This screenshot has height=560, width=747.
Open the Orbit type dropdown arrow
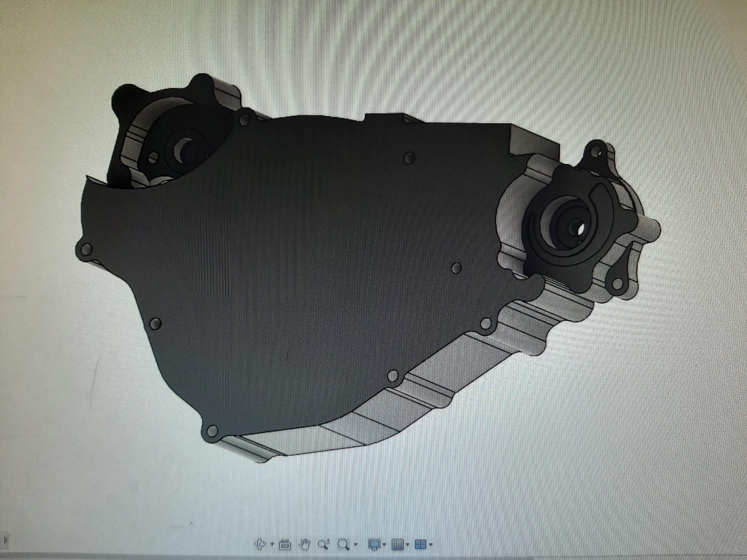click(272, 544)
